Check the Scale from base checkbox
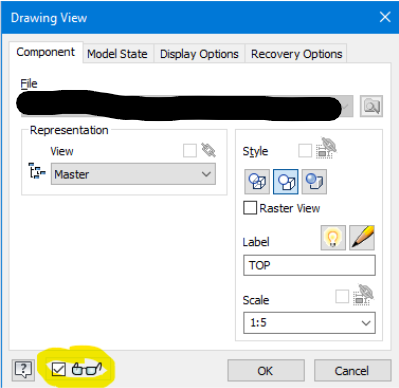The image size is (399, 388). click(x=342, y=296)
